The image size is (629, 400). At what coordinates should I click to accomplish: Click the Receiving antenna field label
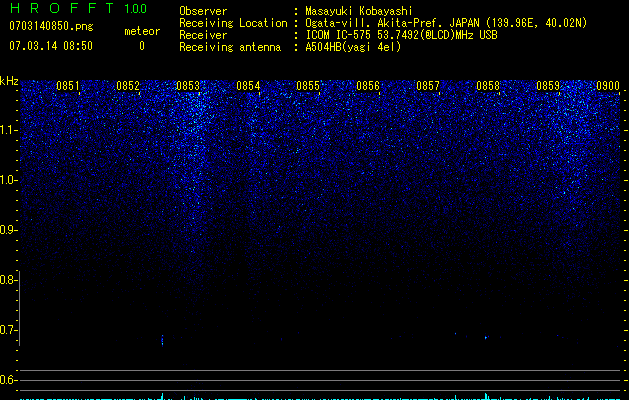230,47
